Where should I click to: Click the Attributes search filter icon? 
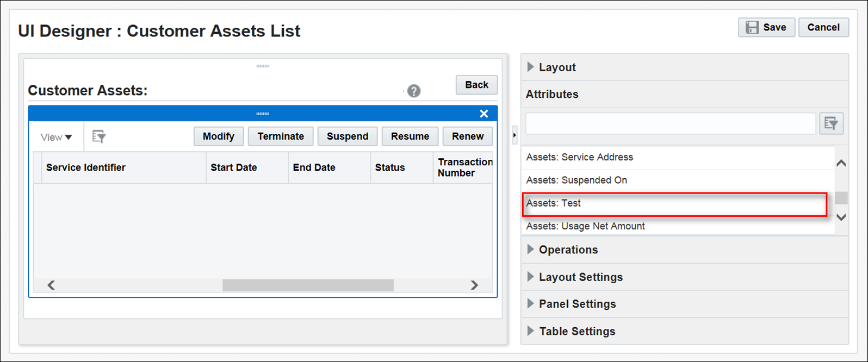point(831,123)
